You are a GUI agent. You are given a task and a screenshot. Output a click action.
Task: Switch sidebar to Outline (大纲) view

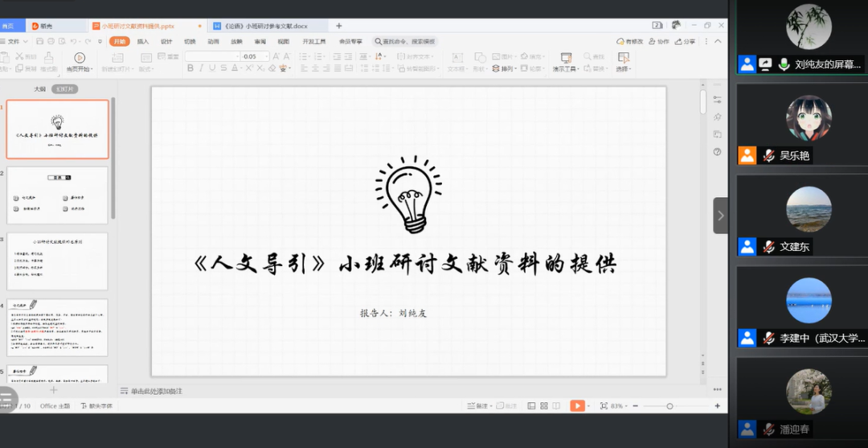40,89
